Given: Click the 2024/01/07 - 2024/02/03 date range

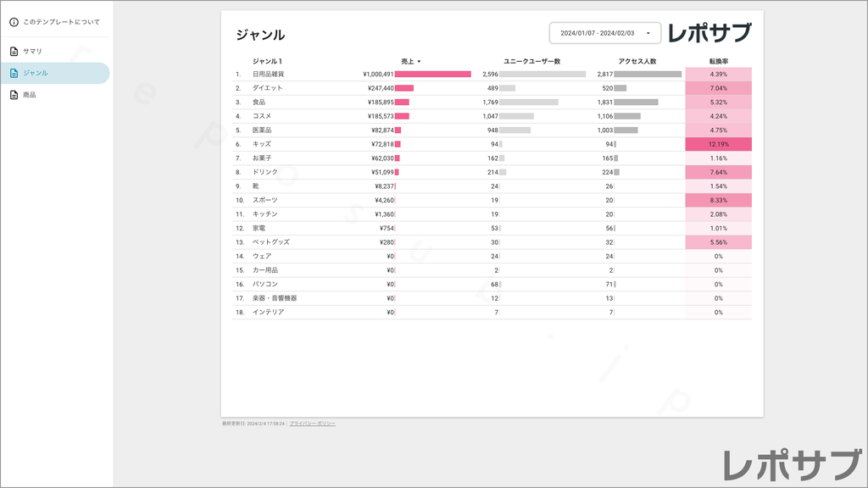Looking at the screenshot, I should click(597, 33).
